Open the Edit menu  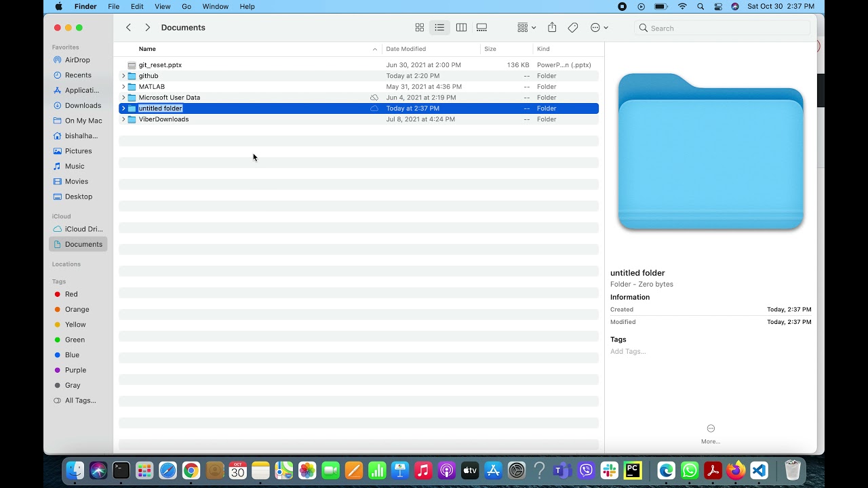pos(137,6)
